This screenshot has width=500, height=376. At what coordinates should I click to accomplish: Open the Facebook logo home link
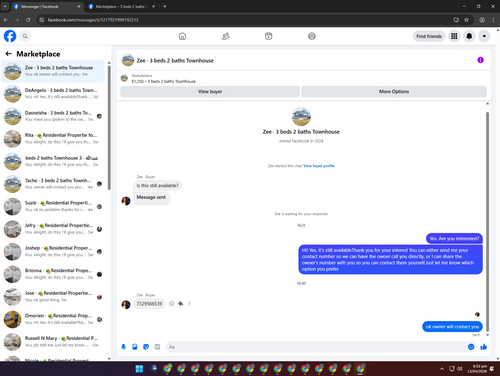pos(10,36)
